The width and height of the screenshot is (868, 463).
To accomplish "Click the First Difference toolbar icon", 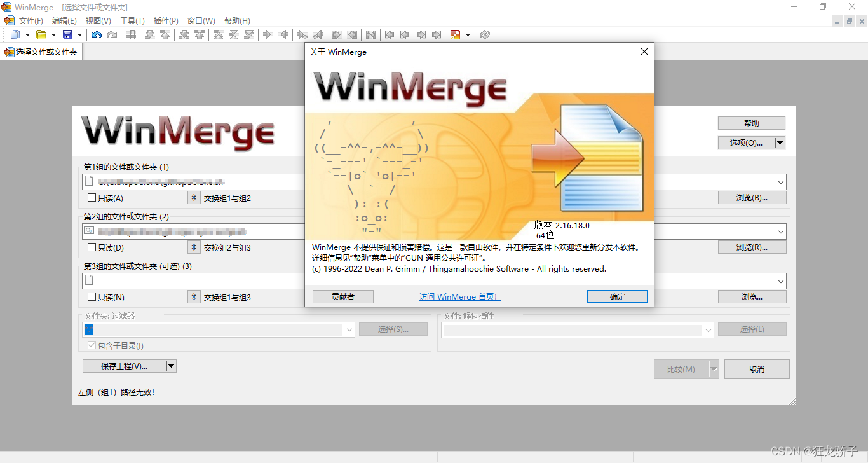I will (x=218, y=34).
